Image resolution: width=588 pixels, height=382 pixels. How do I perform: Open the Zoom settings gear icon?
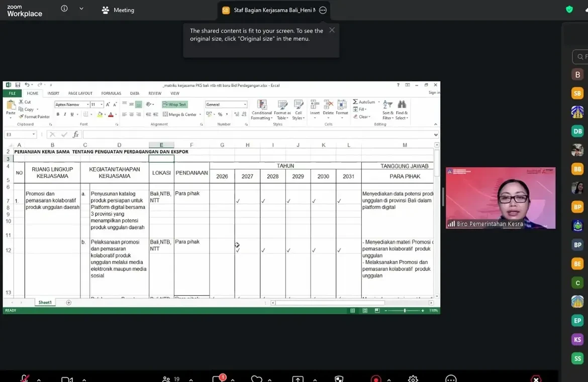[x=413, y=379]
